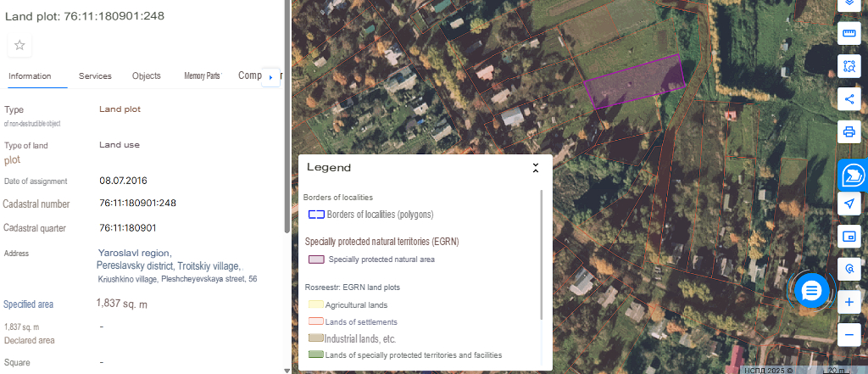Click the Yaroslavl region address link
The height and width of the screenshot is (374, 868).
pyautogui.click(x=135, y=254)
